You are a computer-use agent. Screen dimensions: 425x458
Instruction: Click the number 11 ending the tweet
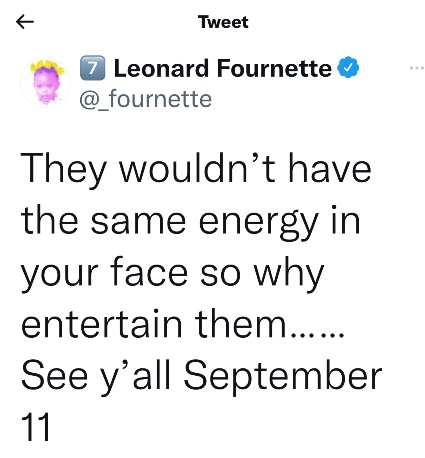point(35,427)
